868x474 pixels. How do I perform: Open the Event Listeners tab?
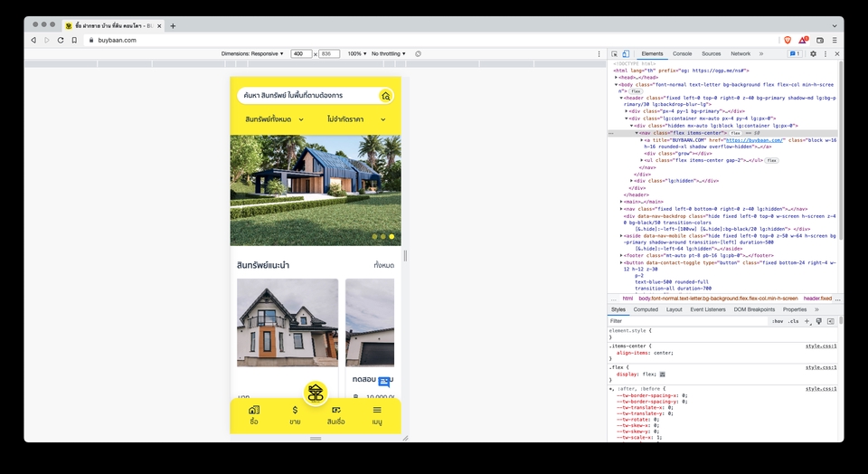point(707,309)
